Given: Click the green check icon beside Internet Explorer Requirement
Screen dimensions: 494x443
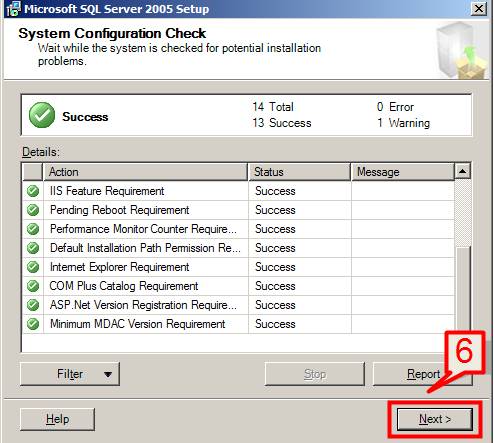Looking at the screenshot, I should [33, 267].
